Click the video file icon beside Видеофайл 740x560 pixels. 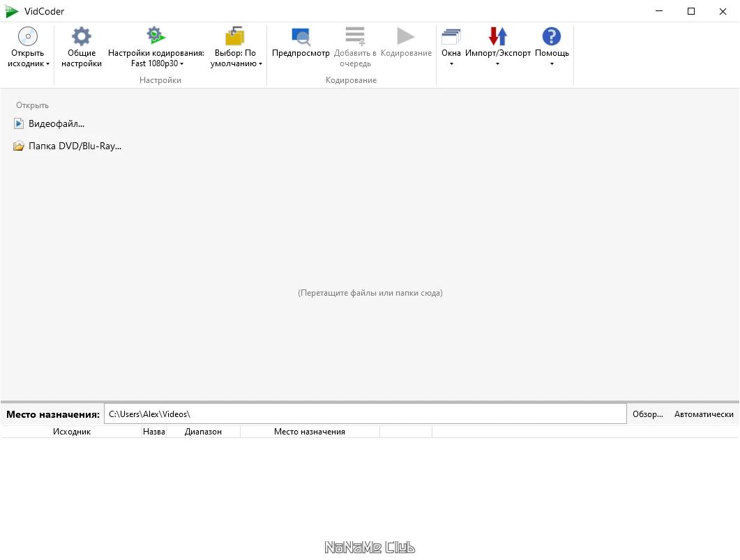tap(18, 123)
